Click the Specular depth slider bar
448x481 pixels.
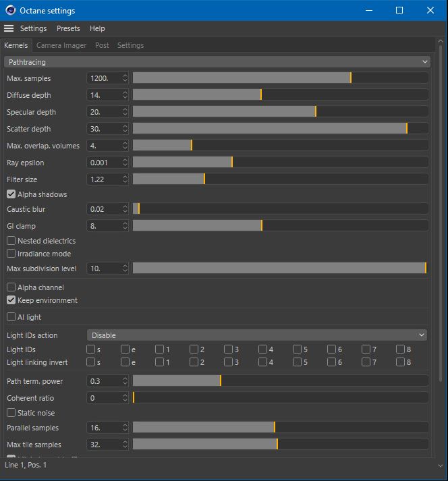point(281,112)
